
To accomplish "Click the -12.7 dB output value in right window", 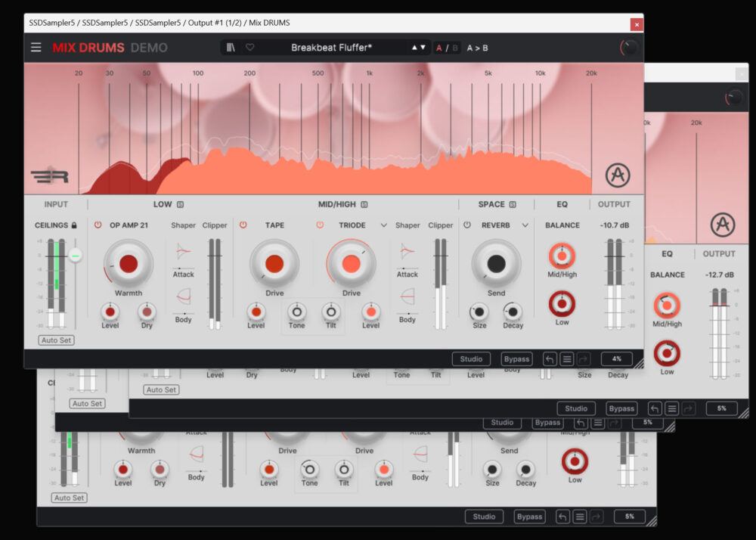I will click(x=720, y=275).
